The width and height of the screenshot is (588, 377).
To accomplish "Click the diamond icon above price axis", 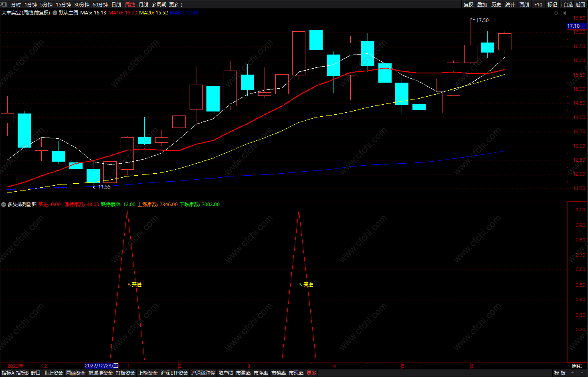I will [556, 13].
